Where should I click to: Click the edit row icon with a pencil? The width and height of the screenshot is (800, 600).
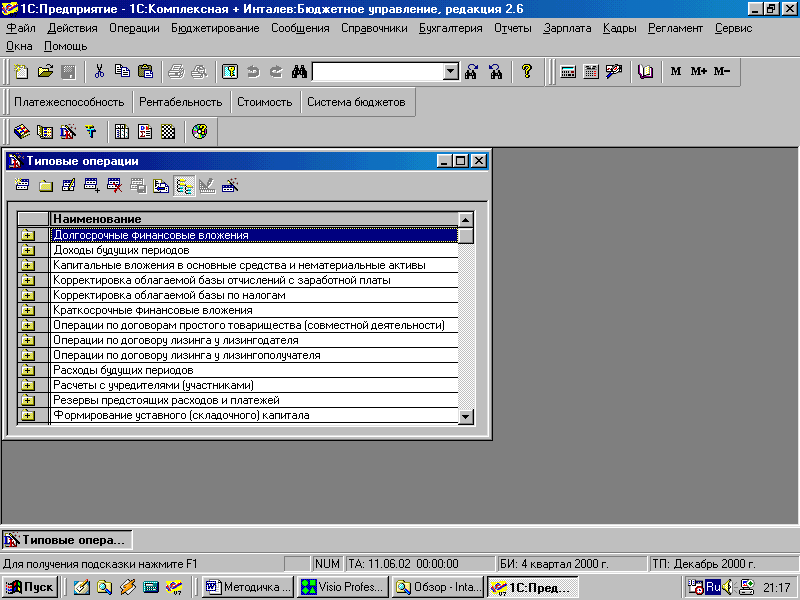[68, 186]
